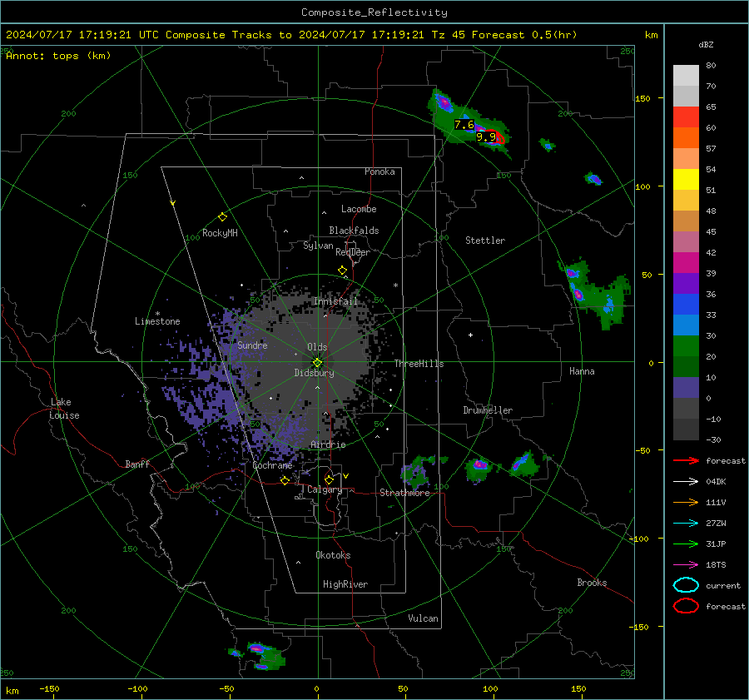Select the red 65 dBZ swatch
Screen dimensions: 749x700
click(686, 117)
